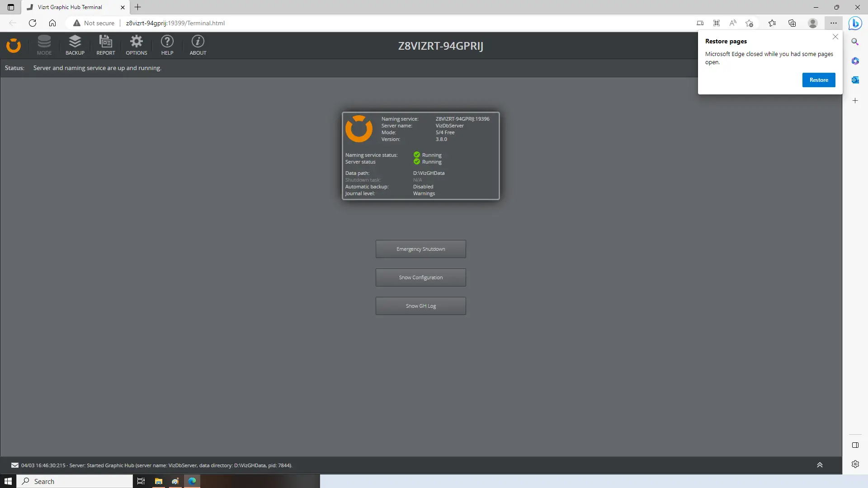Refresh the Terminal page
Image resolution: width=868 pixels, height=488 pixels.
coord(33,23)
